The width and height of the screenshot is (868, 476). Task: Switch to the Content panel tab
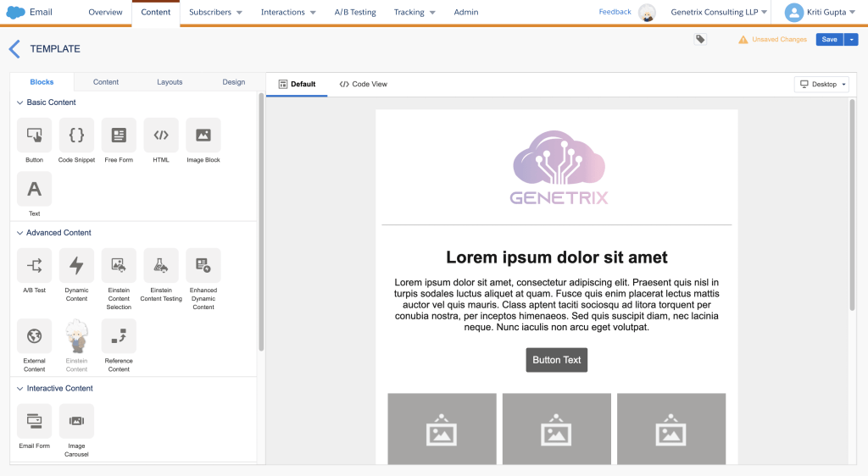pyautogui.click(x=106, y=82)
